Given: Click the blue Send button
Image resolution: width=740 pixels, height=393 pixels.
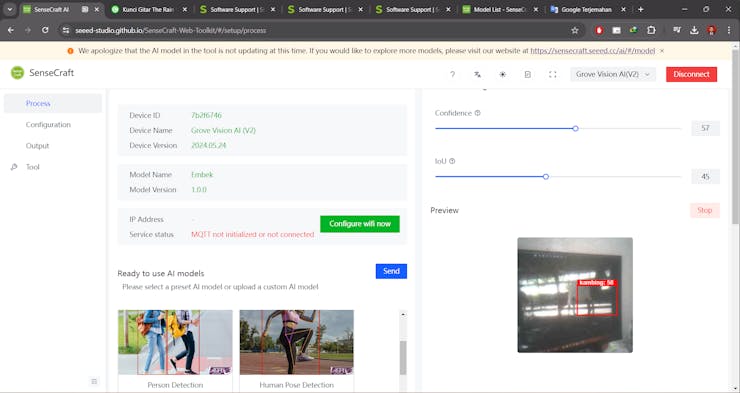Looking at the screenshot, I should pos(391,271).
